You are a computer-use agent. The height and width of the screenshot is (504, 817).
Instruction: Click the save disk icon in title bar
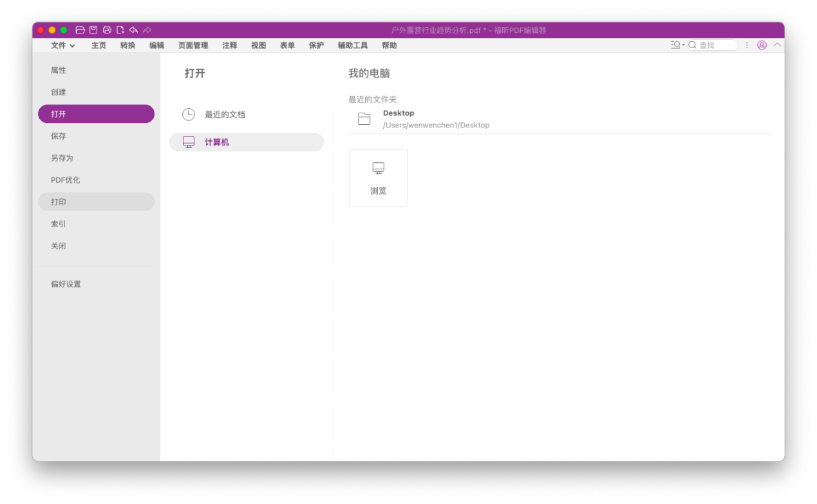(x=93, y=30)
